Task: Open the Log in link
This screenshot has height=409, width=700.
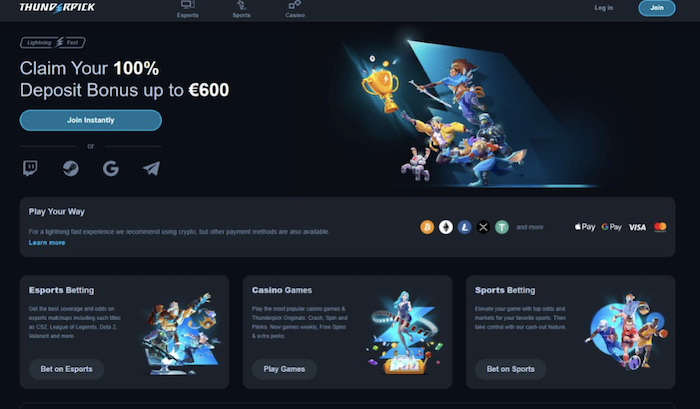Action: click(604, 8)
